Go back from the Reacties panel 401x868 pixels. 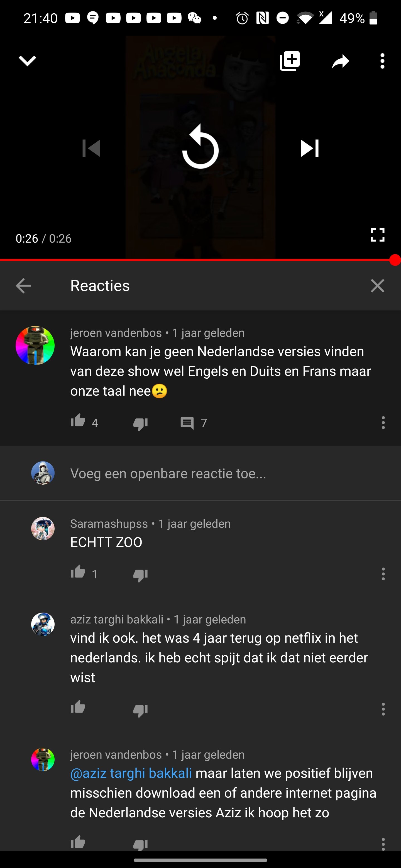[x=24, y=286]
